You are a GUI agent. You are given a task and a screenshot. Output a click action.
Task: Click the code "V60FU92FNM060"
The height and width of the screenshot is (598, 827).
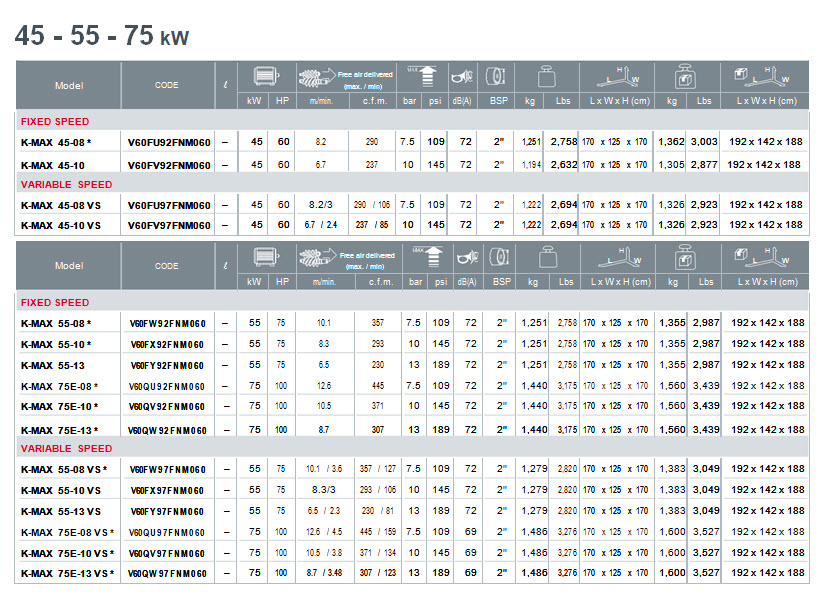169,142
